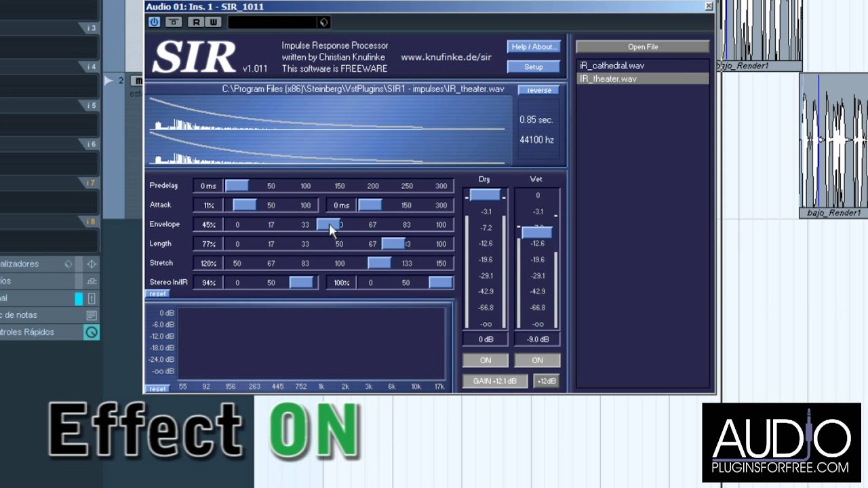The height and width of the screenshot is (488, 868).
Task: Select IR_cathedral.wav impulse file
Action: point(642,66)
